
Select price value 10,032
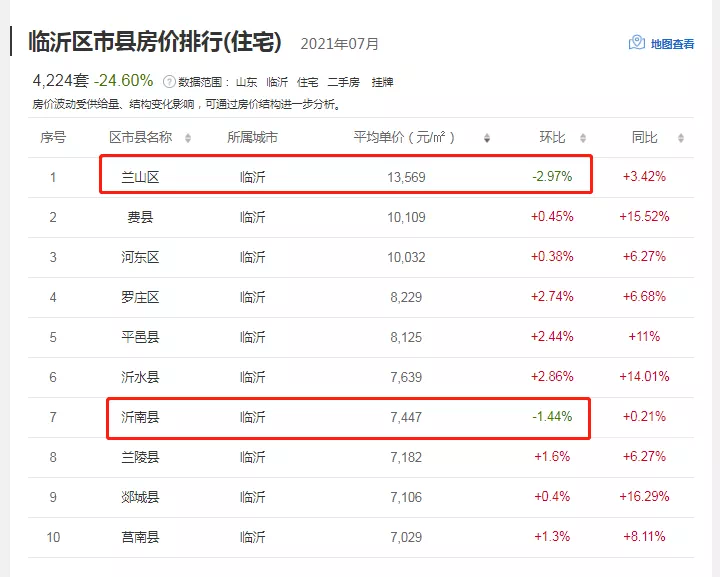tap(406, 257)
